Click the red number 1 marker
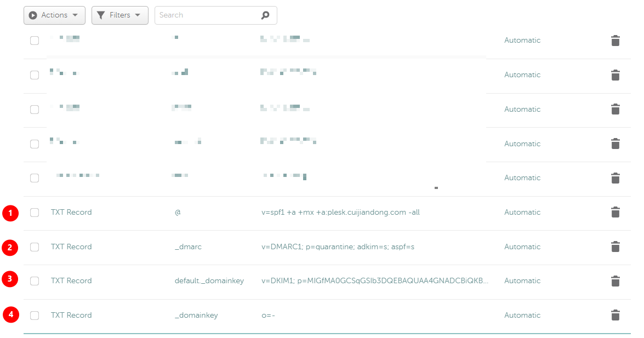Screen dimensions: 644x338 [10, 213]
